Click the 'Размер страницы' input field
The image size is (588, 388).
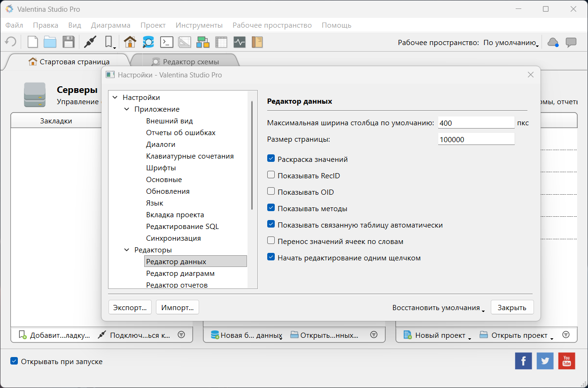pyautogui.click(x=476, y=139)
